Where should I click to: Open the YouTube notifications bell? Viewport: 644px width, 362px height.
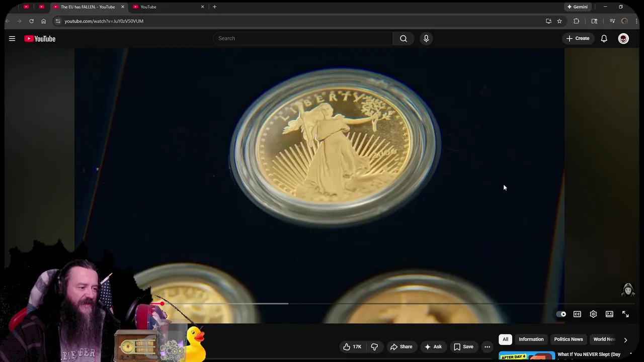(x=604, y=38)
